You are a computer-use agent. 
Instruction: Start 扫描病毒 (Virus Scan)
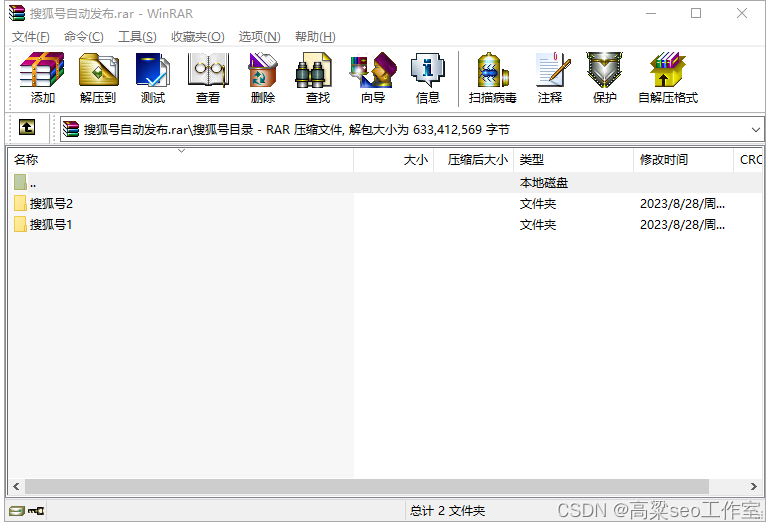pyautogui.click(x=492, y=78)
